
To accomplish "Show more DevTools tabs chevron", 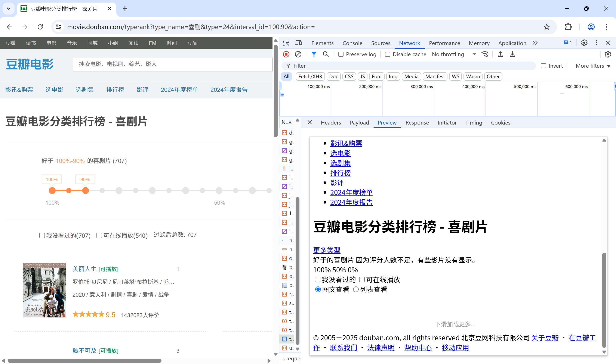I will pos(535,43).
